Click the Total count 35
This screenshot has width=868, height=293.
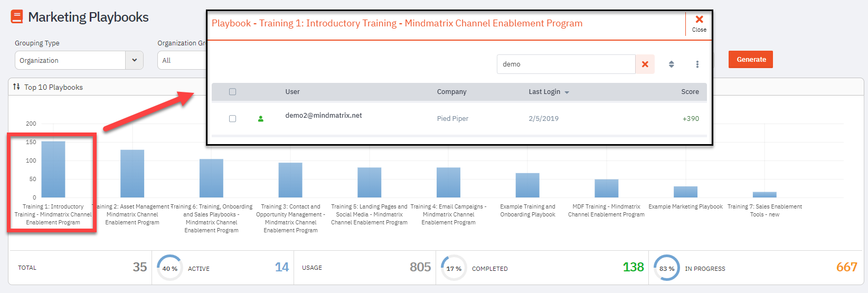[140, 267]
